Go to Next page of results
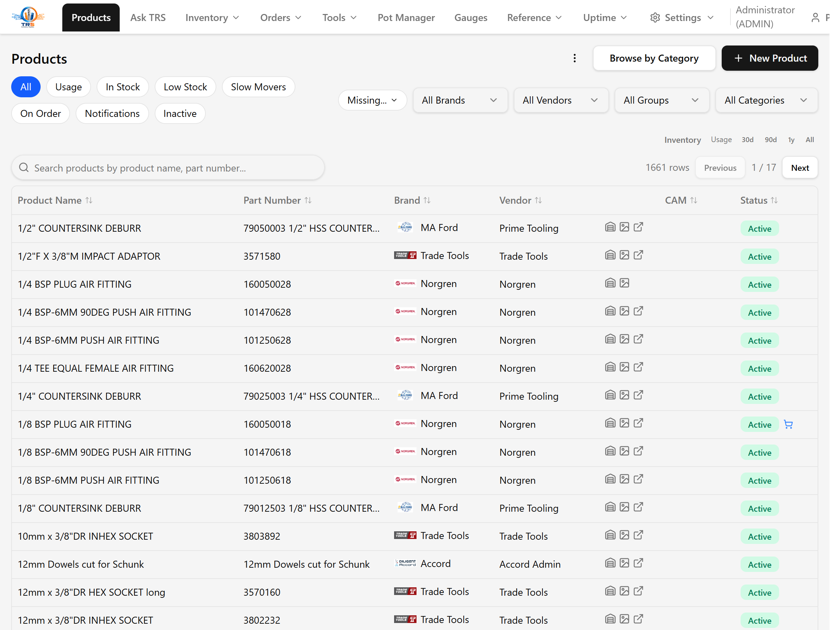840x630 pixels. click(x=800, y=167)
